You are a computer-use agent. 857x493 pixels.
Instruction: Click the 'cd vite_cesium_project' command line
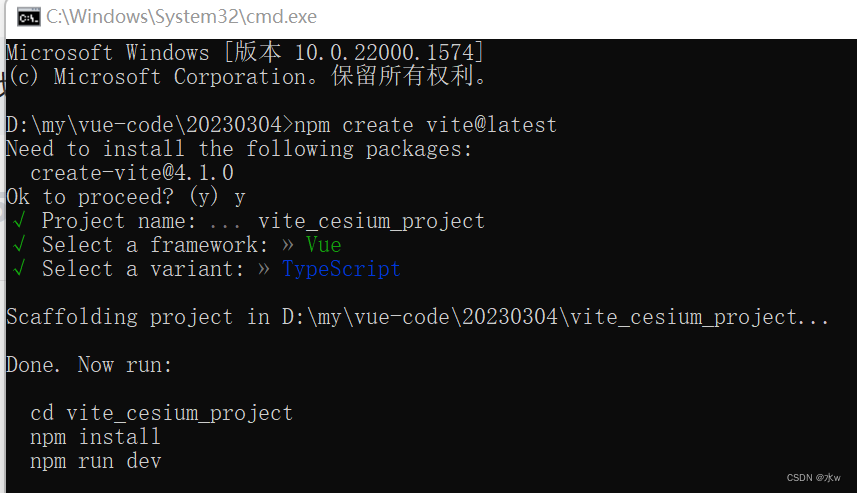[x=162, y=413]
